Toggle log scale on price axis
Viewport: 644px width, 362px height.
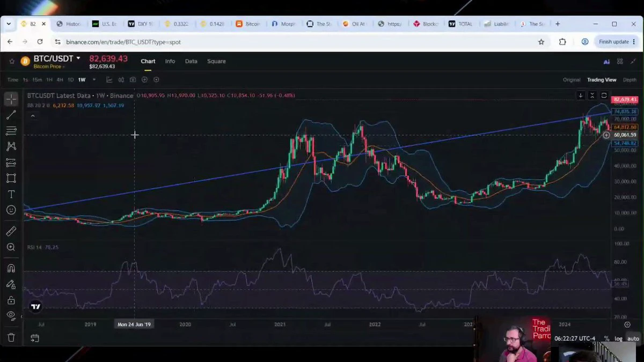[x=619, y=338]
